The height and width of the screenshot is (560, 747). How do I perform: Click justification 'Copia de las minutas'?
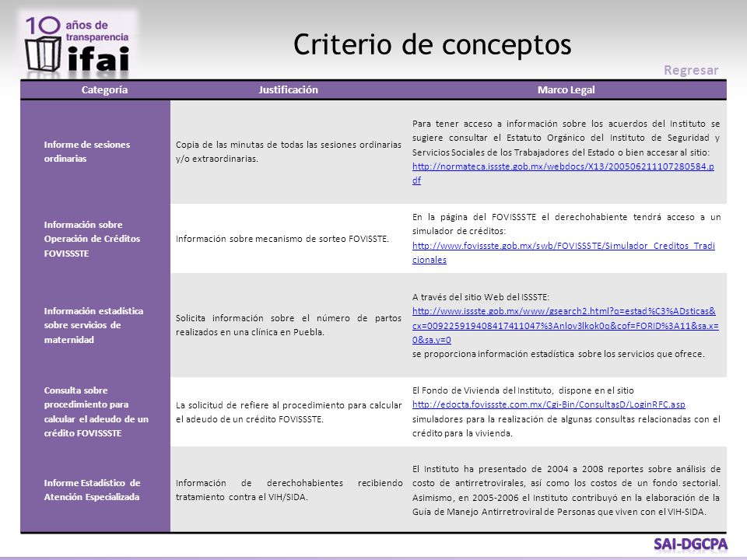pos(289,152)
